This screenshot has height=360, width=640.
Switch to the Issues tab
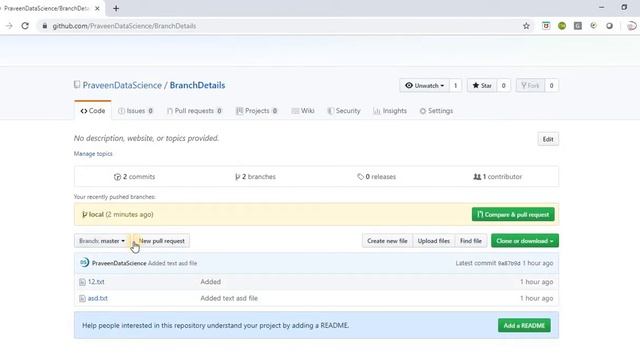(136, 111)
